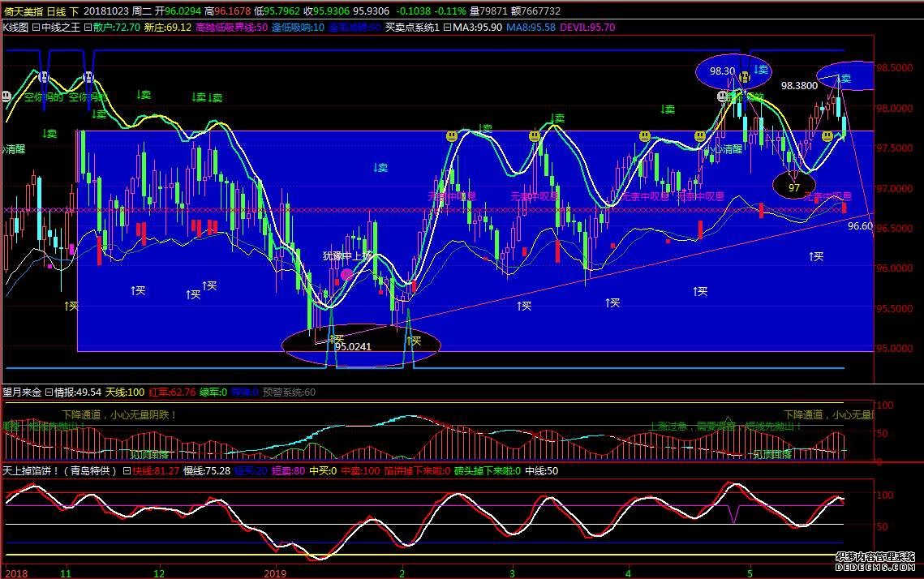Click the 预警系统:60 value
Image resolution: width=924 pixels, height=579 pixels.
pos(289,392)
